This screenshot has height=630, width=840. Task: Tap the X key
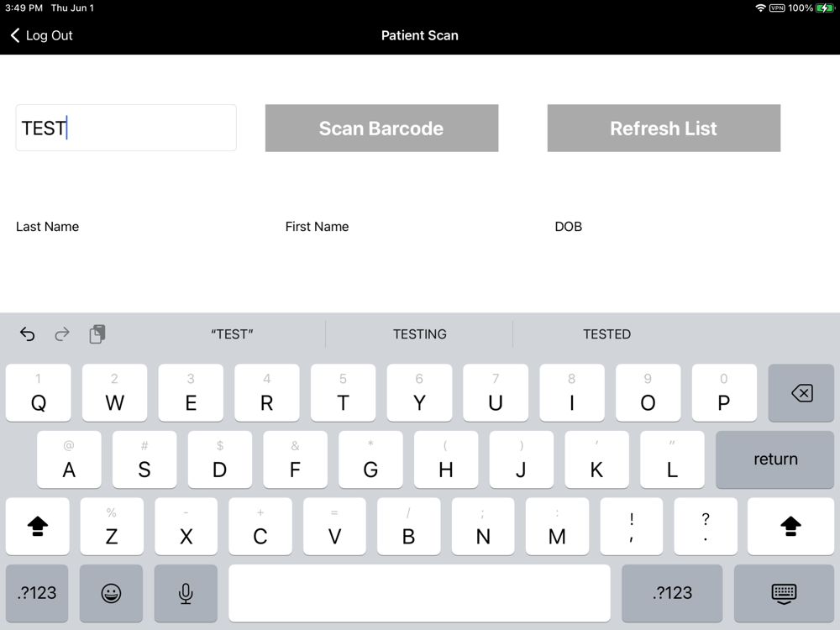tap(186, 526)
